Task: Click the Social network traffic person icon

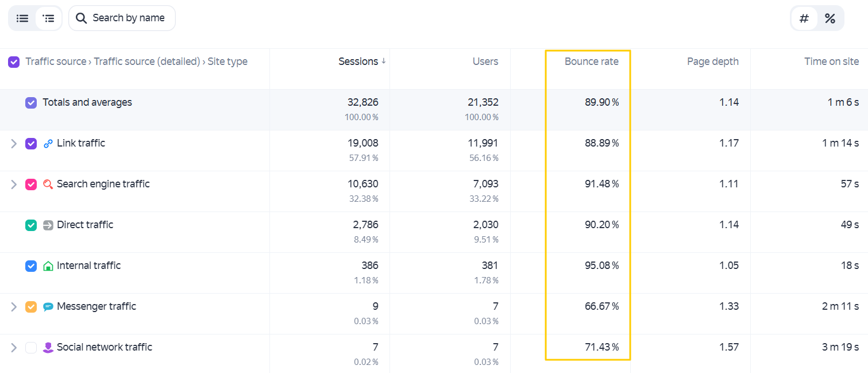Action: click(x=48, y=348)
